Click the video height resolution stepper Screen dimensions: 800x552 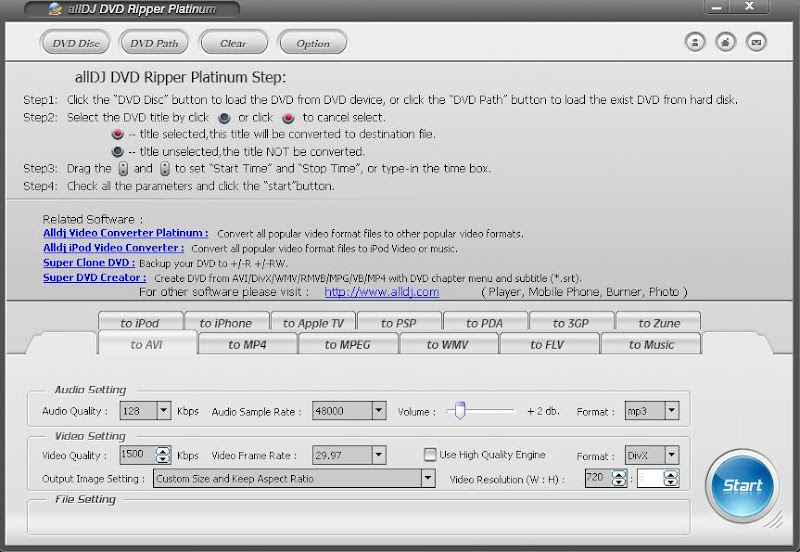click(671, 478)
